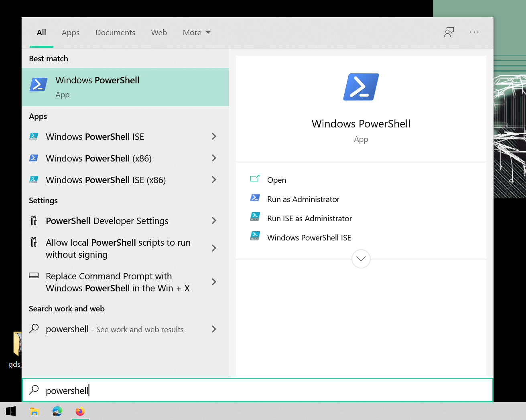Open File Explorer from the taskbar

click(34, 411)
